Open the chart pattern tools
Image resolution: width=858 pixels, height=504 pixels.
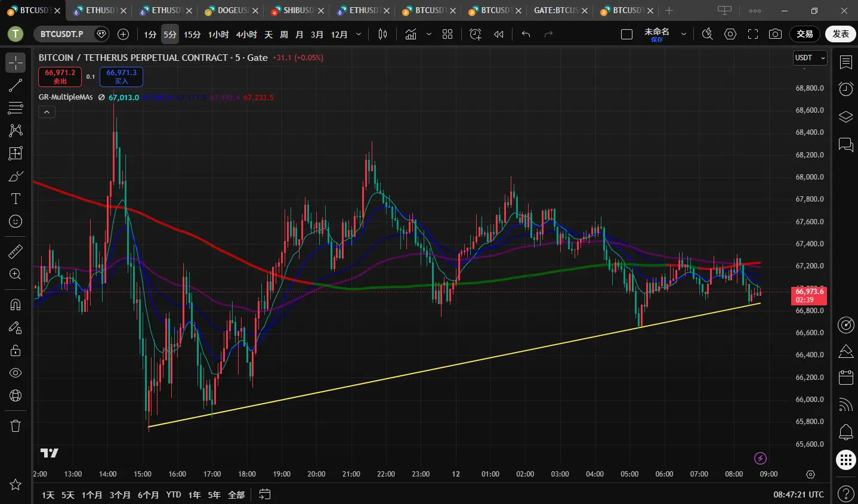16,131
